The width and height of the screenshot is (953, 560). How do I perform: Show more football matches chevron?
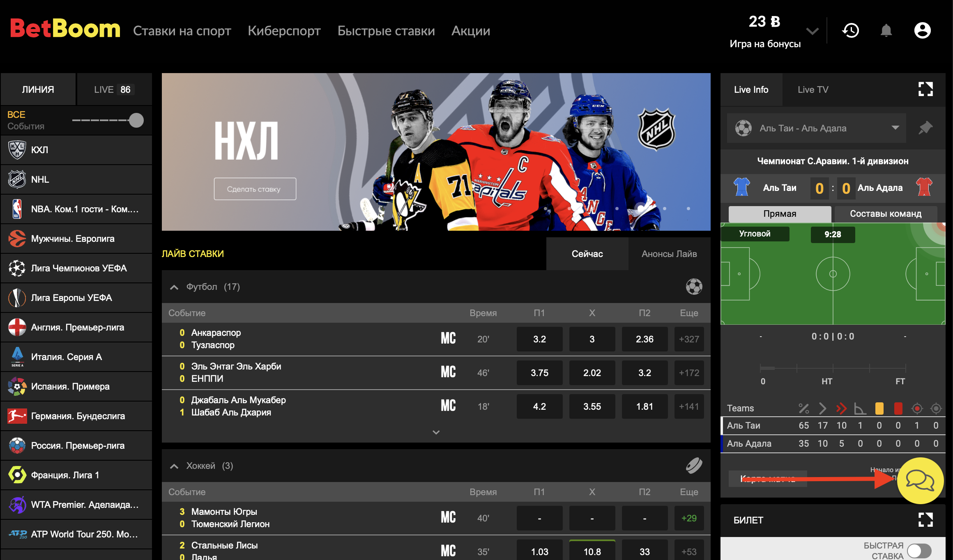436,432
